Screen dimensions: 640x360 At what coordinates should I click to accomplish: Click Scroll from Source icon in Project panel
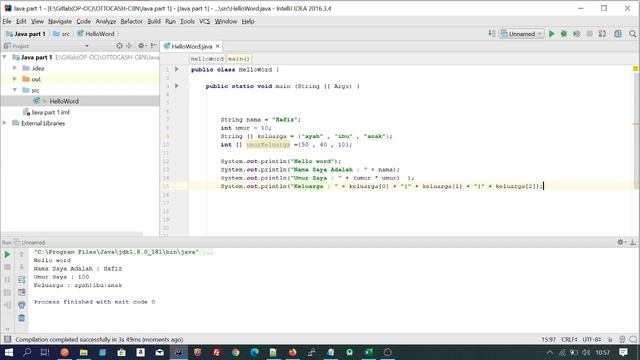pyautogui.click(x=119, y=46)
